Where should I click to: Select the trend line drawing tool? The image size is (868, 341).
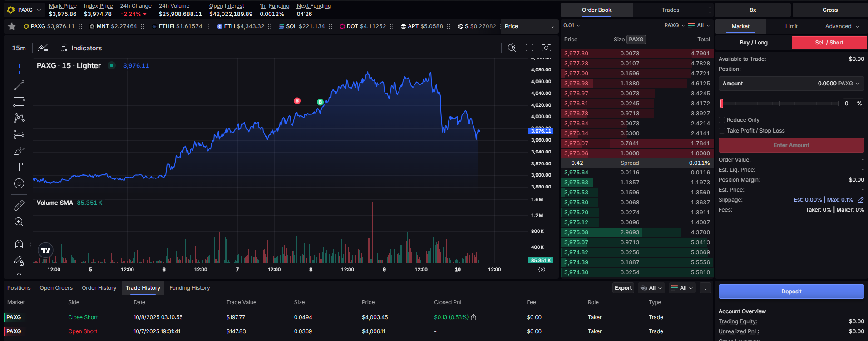click(x=19, y=85)
